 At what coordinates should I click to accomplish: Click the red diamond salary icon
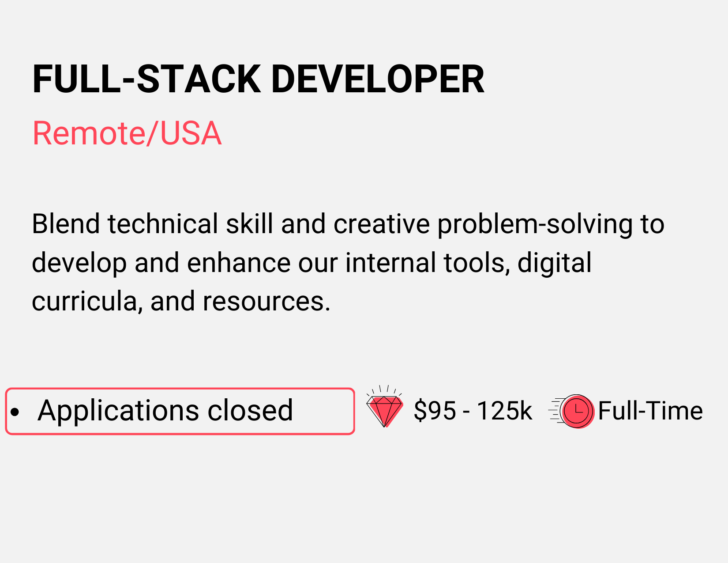click(385, 410)
